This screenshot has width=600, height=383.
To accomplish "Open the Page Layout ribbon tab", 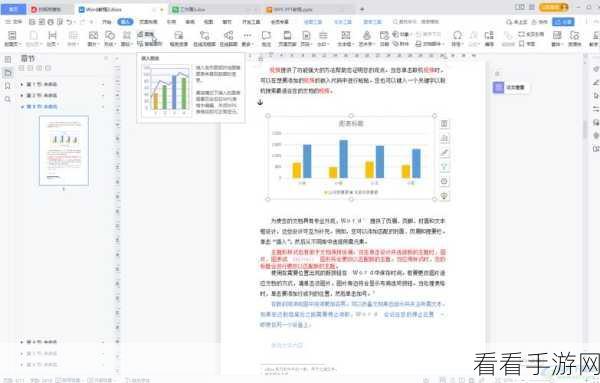I will coord(148,22).
